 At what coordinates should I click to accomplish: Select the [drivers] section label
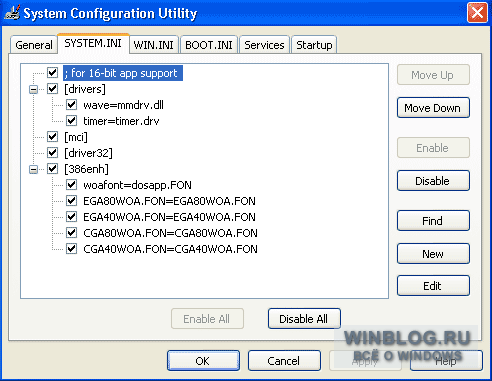[85, 89]
